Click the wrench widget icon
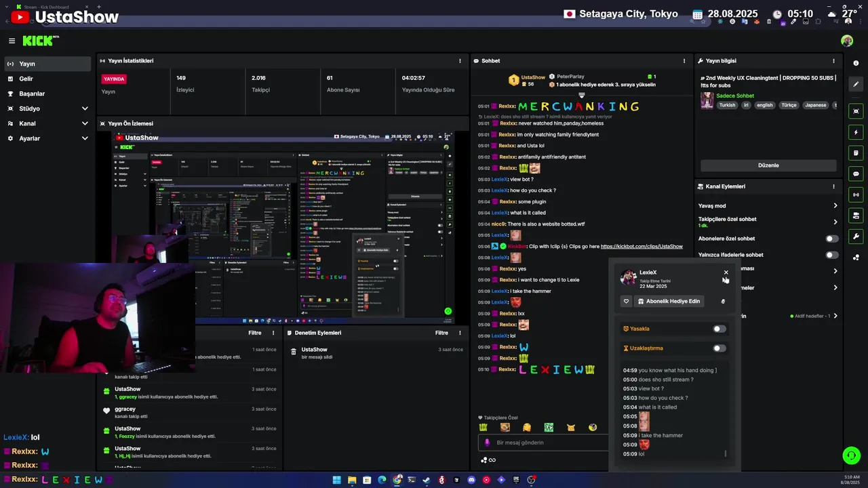The image size is (868, 488). point(856,237)
